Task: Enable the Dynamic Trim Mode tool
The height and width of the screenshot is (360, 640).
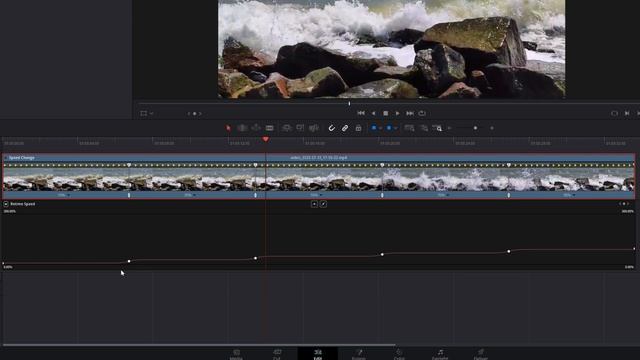Action: [256, 128]
